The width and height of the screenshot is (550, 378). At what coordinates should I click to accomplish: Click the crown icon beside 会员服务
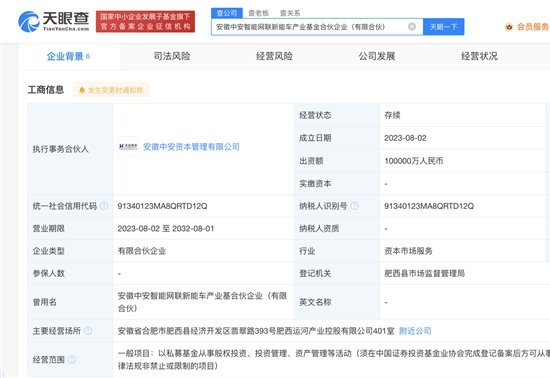[x=509, y=27]
